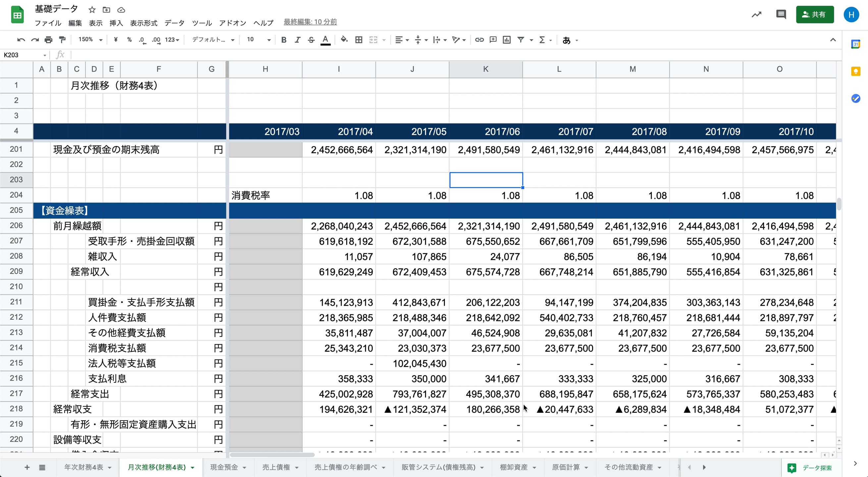Open Google Keep side panel icon
This screenshot has width=868, height=477.
pos(855,71)
